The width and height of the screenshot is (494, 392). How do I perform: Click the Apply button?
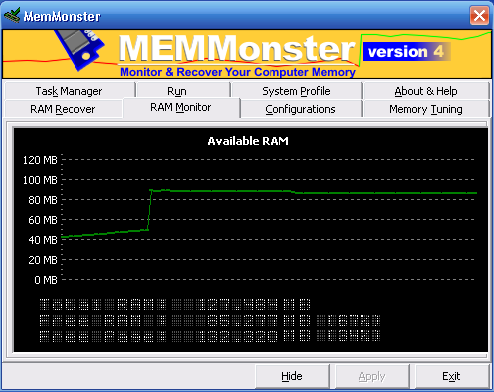[x=372, y=376]
